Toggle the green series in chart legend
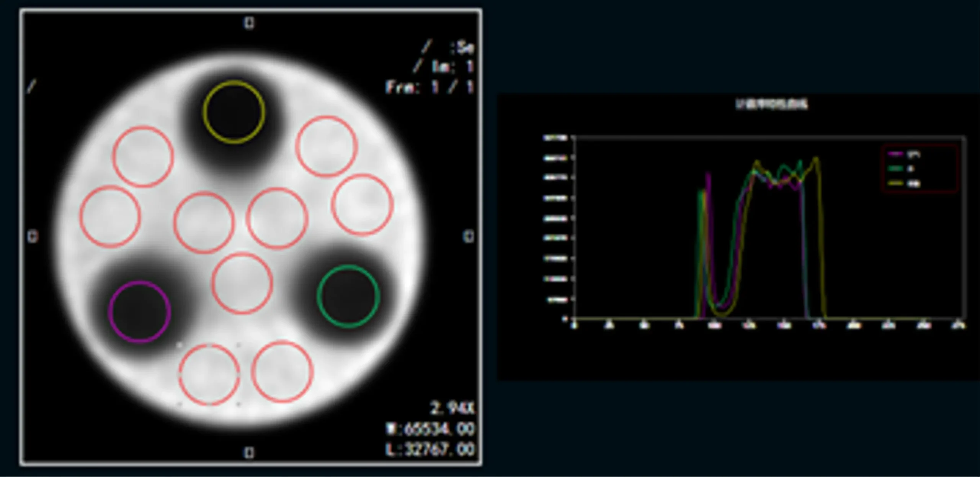 pyautogui.click(x=911, y=169)
